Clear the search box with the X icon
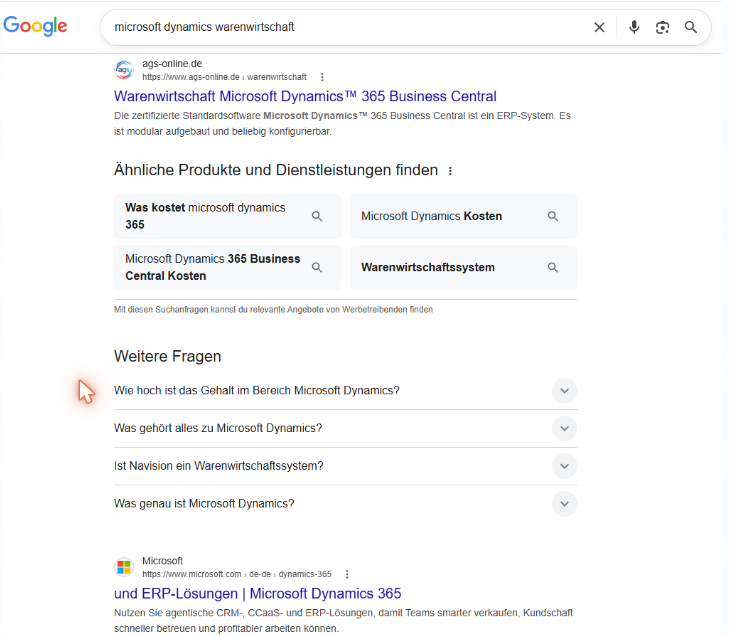 click(599, 27)
